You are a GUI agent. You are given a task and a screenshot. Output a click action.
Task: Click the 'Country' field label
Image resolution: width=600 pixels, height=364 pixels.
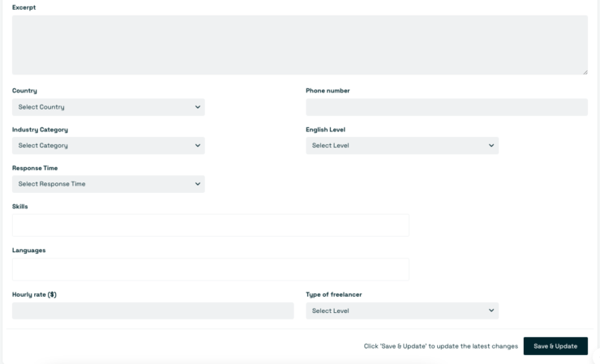coord(24,91)
